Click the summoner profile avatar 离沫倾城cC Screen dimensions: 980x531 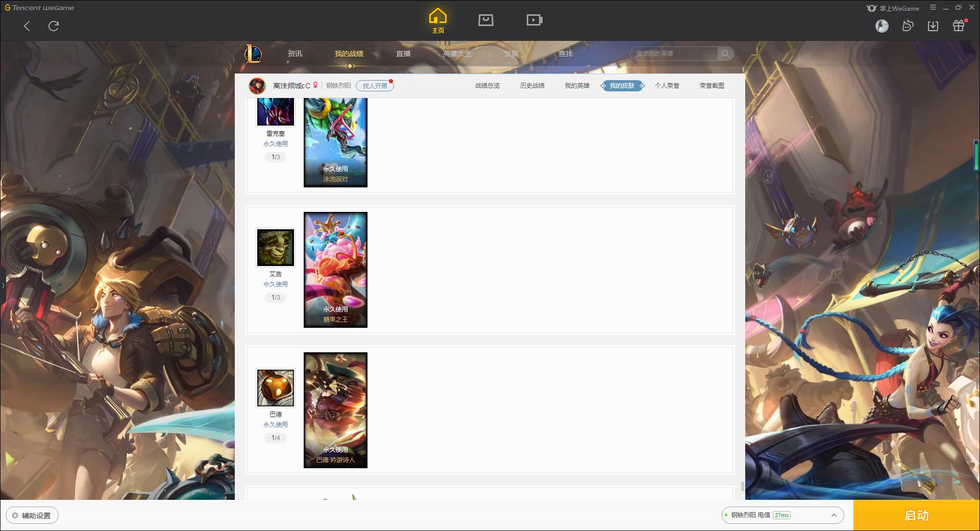[x=257, y=86]
